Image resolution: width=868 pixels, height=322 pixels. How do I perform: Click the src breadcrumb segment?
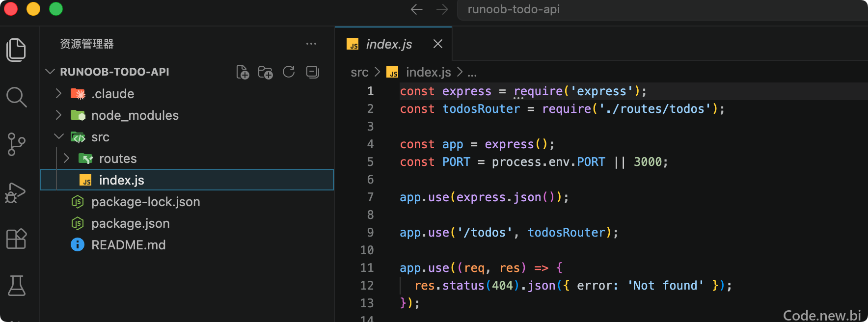pos(359,73)
